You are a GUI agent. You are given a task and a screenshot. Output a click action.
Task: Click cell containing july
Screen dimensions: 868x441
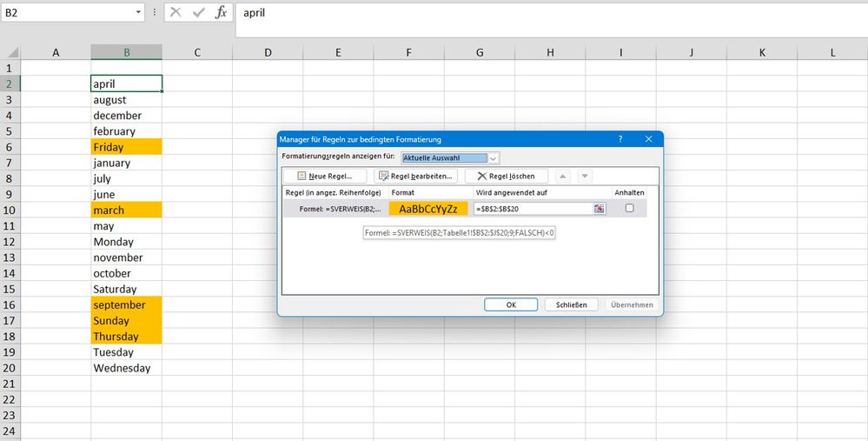point(127,178)
